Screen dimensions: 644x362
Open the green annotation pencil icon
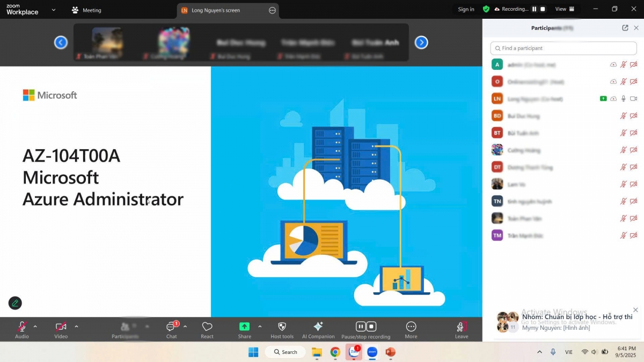(x=15, y=303)
